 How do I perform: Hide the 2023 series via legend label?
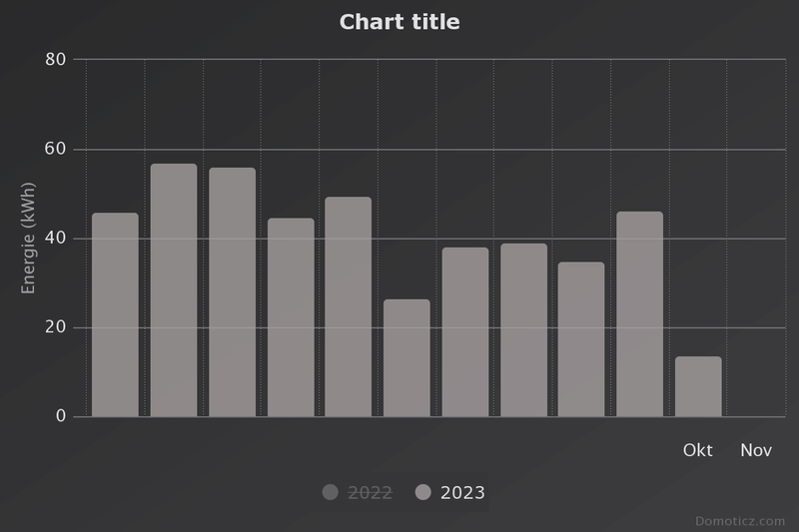tap(462, 492)
